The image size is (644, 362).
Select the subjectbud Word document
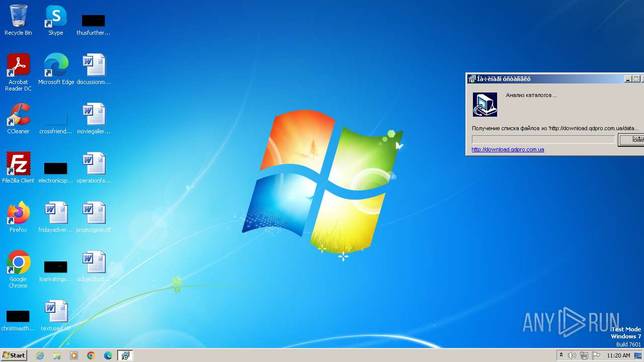[x=94, y=266]
